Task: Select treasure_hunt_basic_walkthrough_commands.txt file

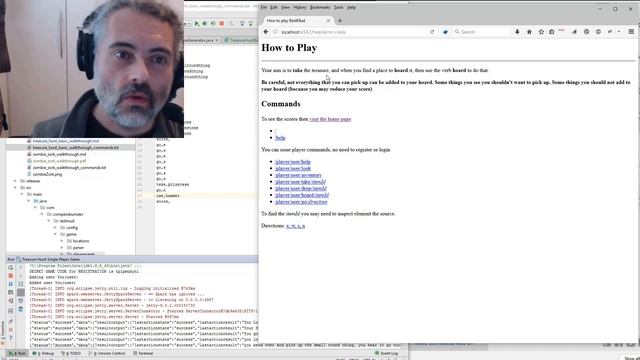Action: click(76, 147)
